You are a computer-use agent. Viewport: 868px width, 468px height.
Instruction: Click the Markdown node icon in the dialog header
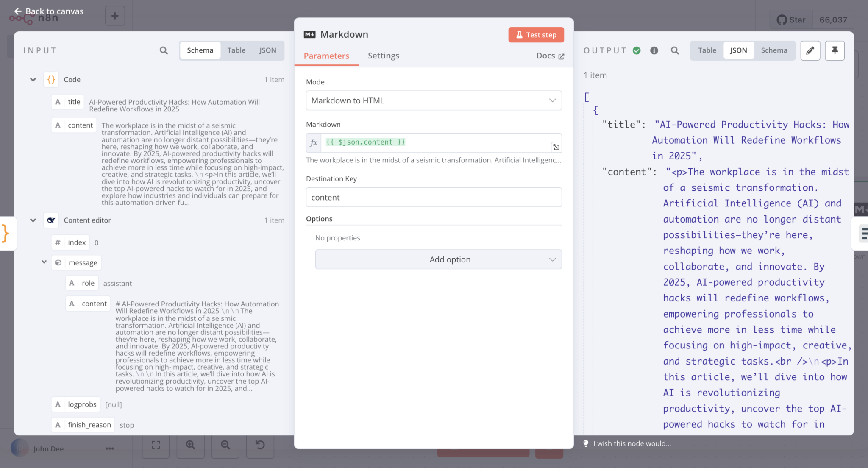(x=310, y=34)
